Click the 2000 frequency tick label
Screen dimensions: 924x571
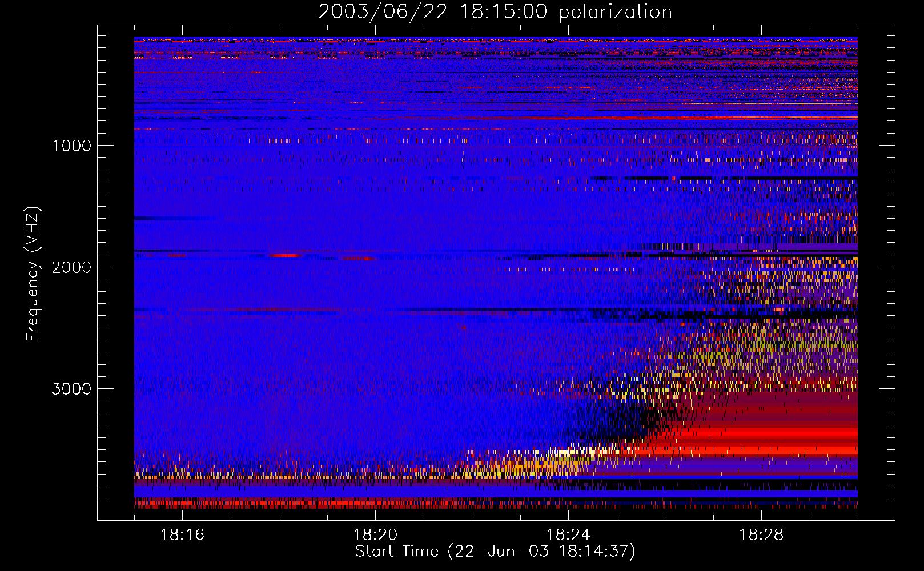click(71, 267)
